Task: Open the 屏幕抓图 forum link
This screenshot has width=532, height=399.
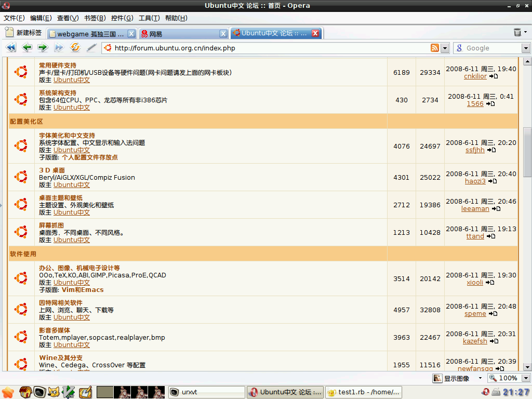Action: pyautogui.click(x=51, y=225)
